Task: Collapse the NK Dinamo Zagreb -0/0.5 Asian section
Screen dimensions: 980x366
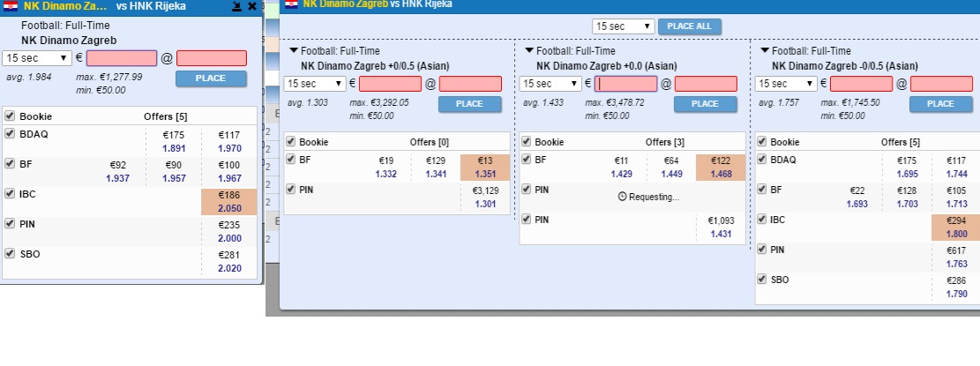Action: click(x=764, y=51)
